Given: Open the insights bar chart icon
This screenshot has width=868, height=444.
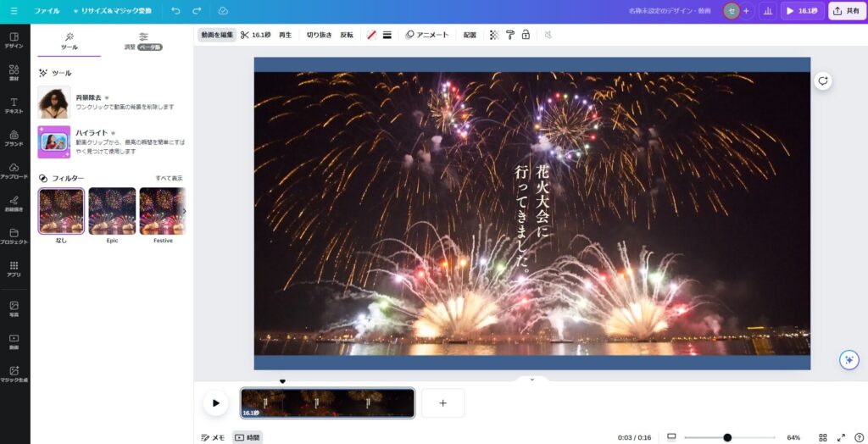Looking at the screenshot, I should [x=767, y=11].
